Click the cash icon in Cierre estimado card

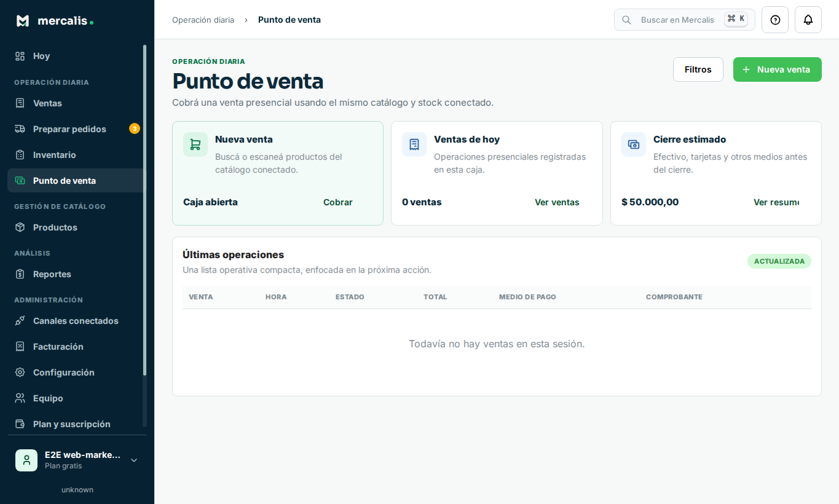click(x=634, y=144)
